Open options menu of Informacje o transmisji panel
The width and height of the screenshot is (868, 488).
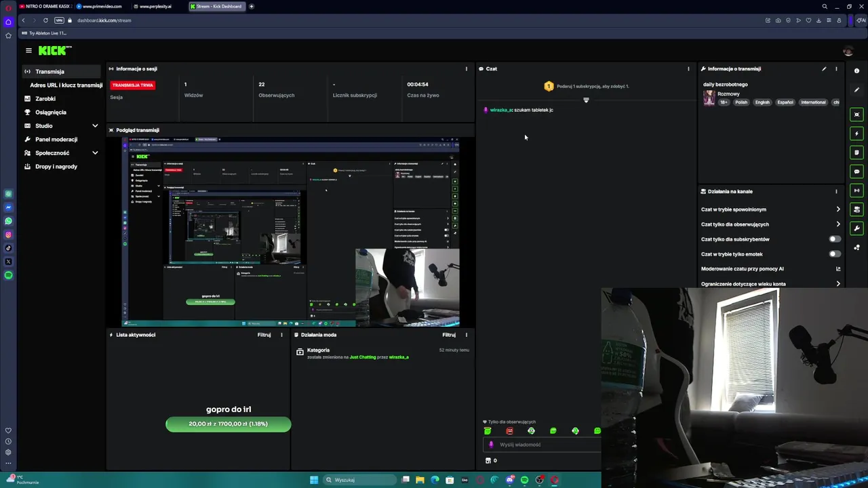(836, 68)
